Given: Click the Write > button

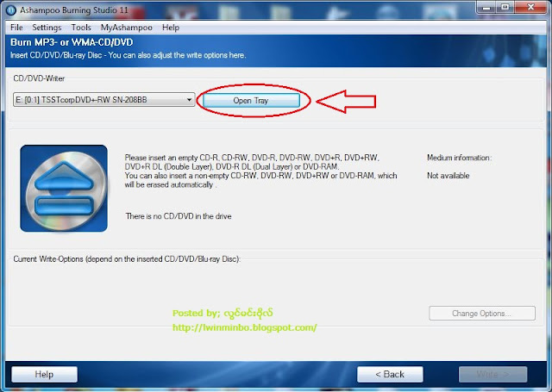Looking at the screenshot, I should click(492, 375).
